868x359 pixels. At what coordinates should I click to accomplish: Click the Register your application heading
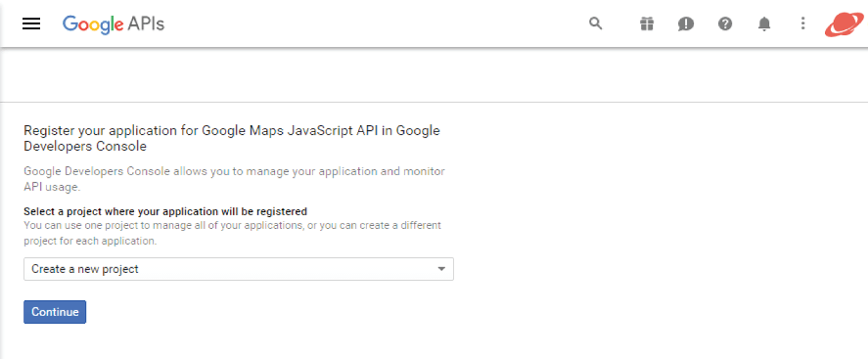click(232, 138)
